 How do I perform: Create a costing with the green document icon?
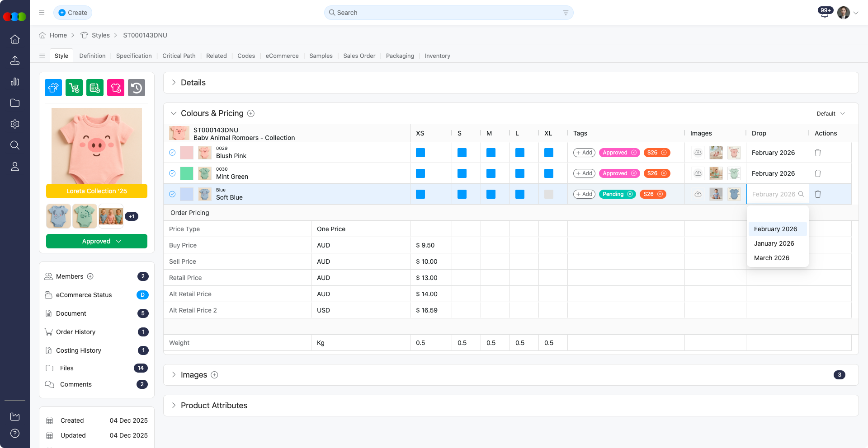[95, 88]
